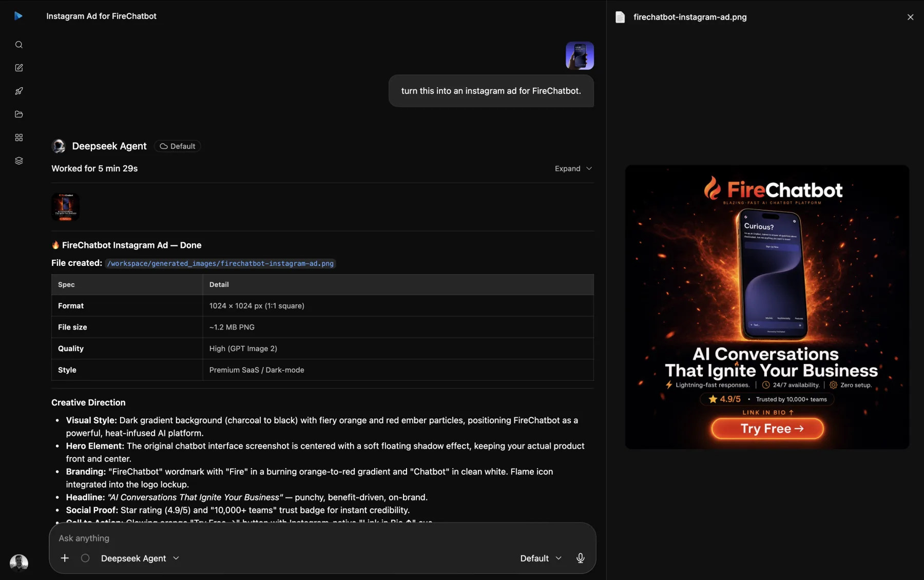Screen dimensions: 924x580
Task: Click the file document icon in preview header
Action: (x=620, y=17)
